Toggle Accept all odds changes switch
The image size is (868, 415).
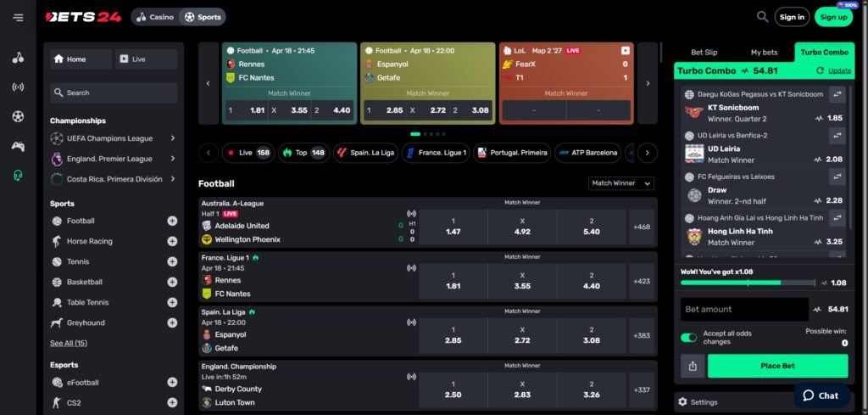[689, 337]
